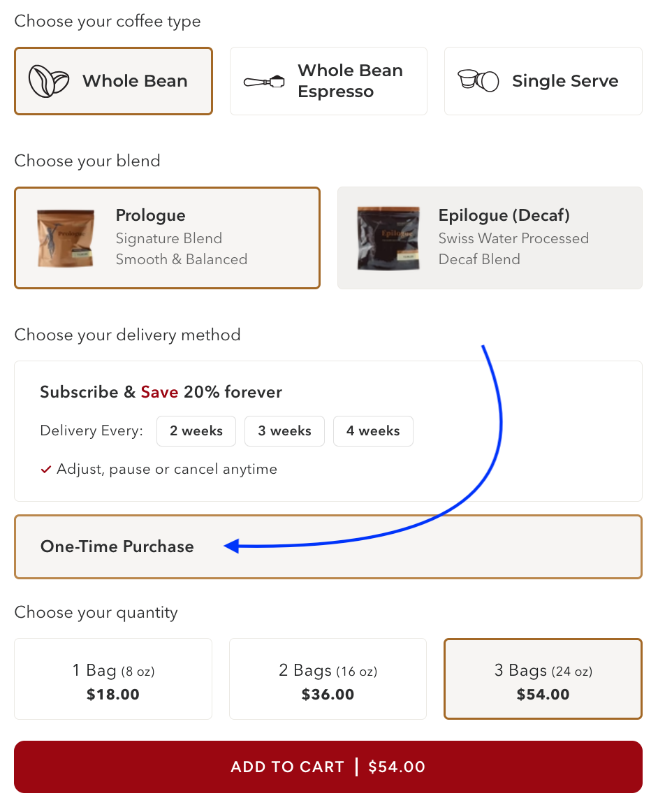Set delivery to every 2 weeks
658x812 pixels.
(196, 431)
